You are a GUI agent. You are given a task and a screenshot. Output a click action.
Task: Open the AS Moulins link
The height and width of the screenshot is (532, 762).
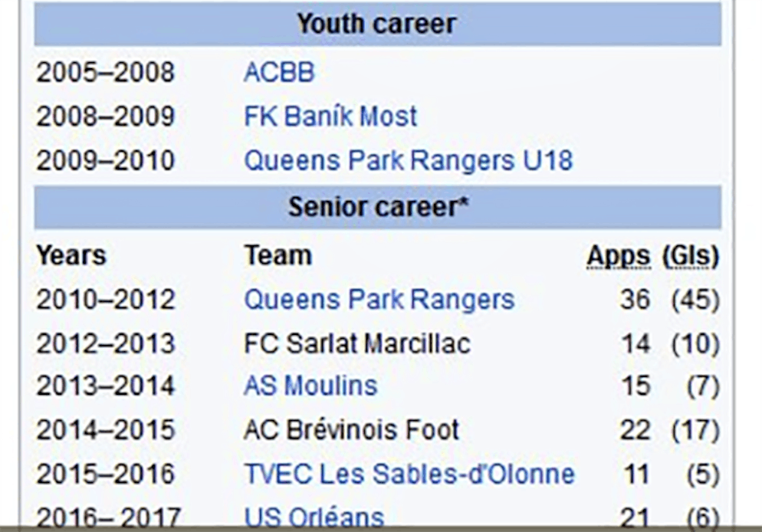click(310, 386)
